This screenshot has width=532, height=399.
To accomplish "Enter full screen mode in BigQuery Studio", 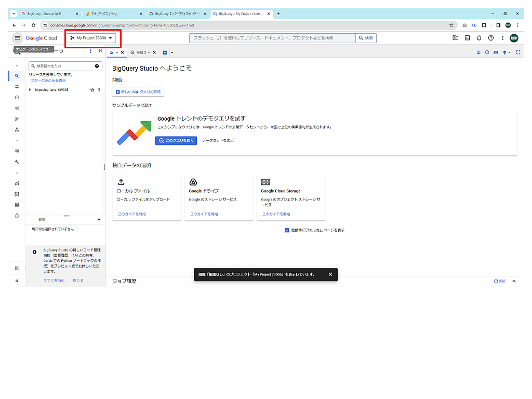I will pyautogui.click(x=518, y=52).
